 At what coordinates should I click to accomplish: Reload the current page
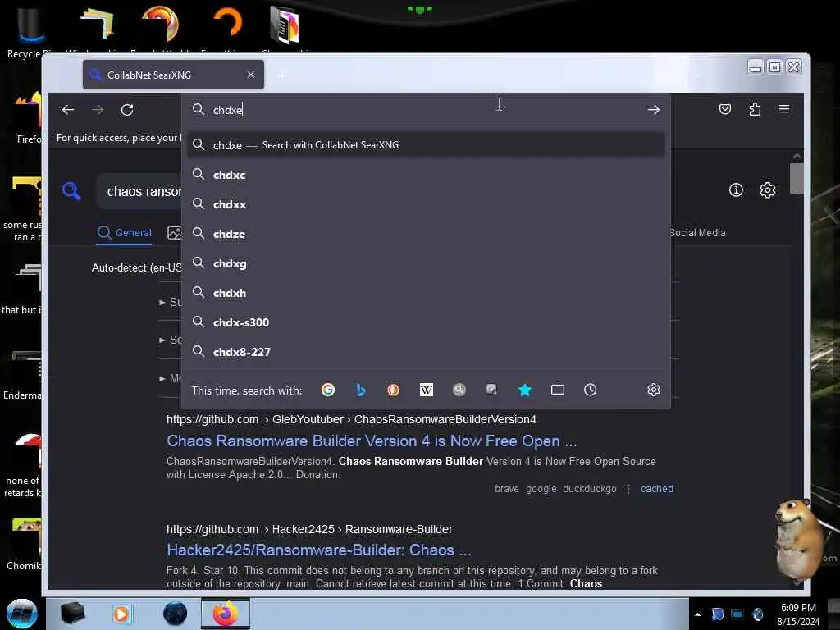(x=127, y=110)
